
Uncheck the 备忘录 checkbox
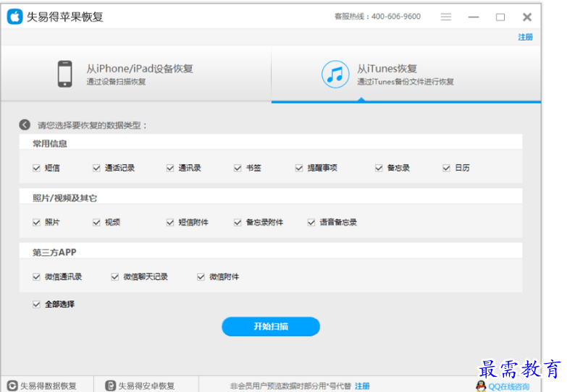coord(379,168)
